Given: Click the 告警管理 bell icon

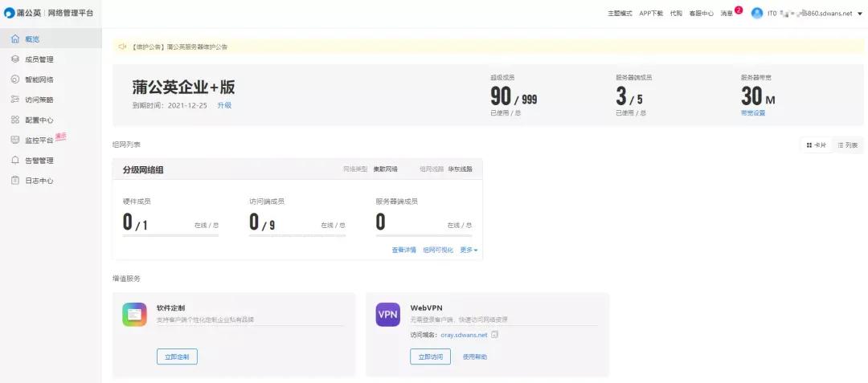Looking at the screenshot, I should pos(15,161).
